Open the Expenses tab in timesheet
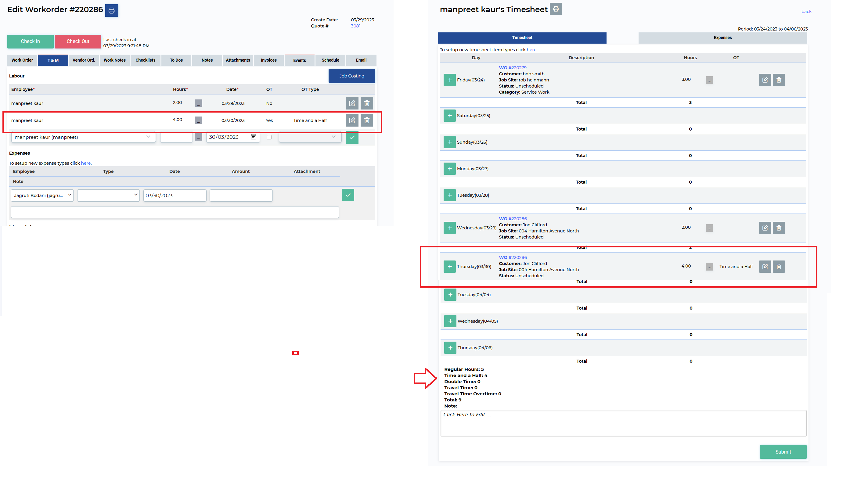Screen dimensions: 868x492 722,38
